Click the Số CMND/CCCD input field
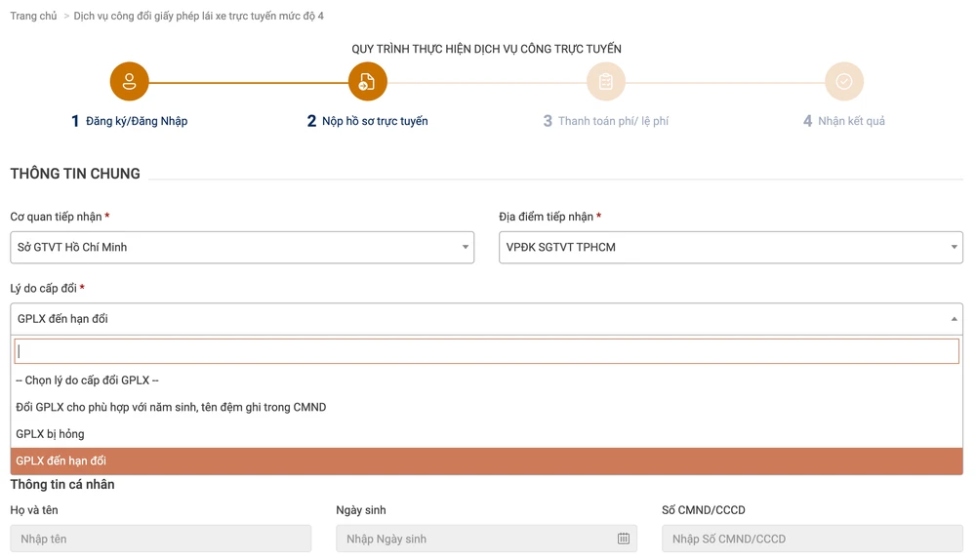 tap(812, 539)
